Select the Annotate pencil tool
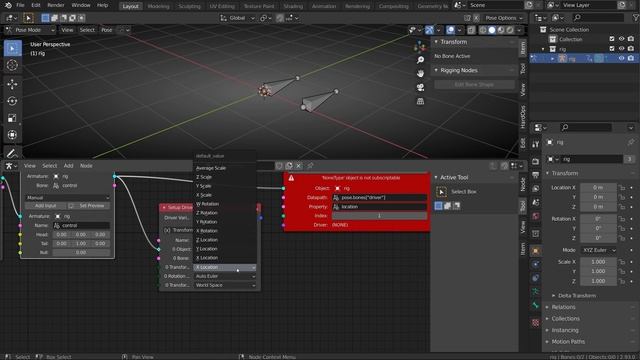 coord(12,153)
